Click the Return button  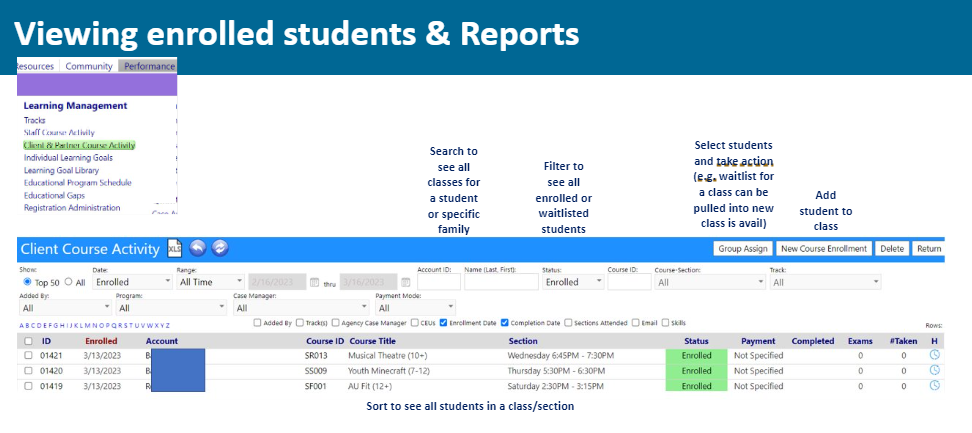point(929,248)
